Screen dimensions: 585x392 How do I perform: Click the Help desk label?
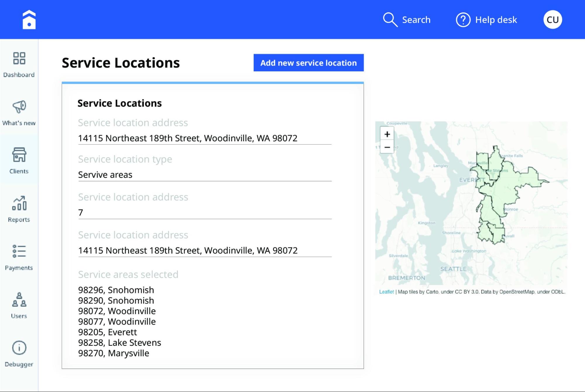coord(496,20)
